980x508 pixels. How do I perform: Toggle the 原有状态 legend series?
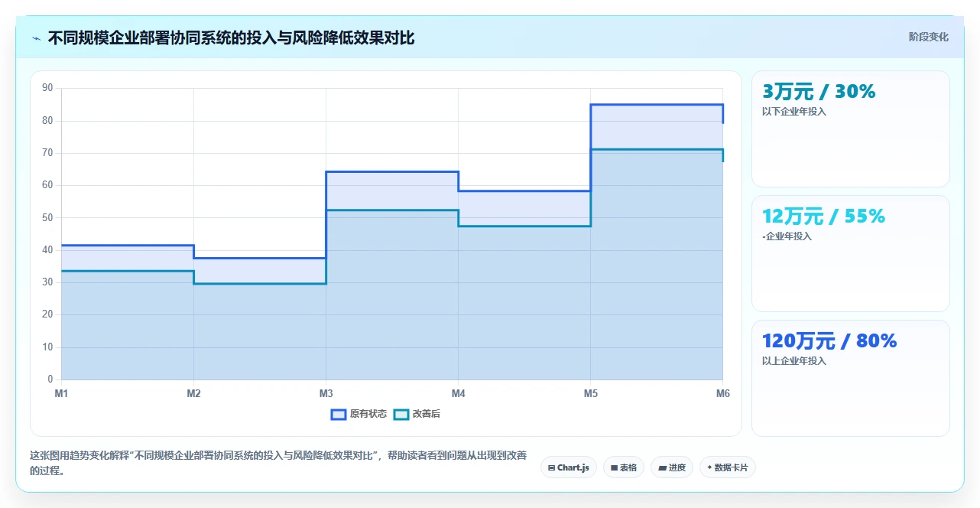(359, 415)
